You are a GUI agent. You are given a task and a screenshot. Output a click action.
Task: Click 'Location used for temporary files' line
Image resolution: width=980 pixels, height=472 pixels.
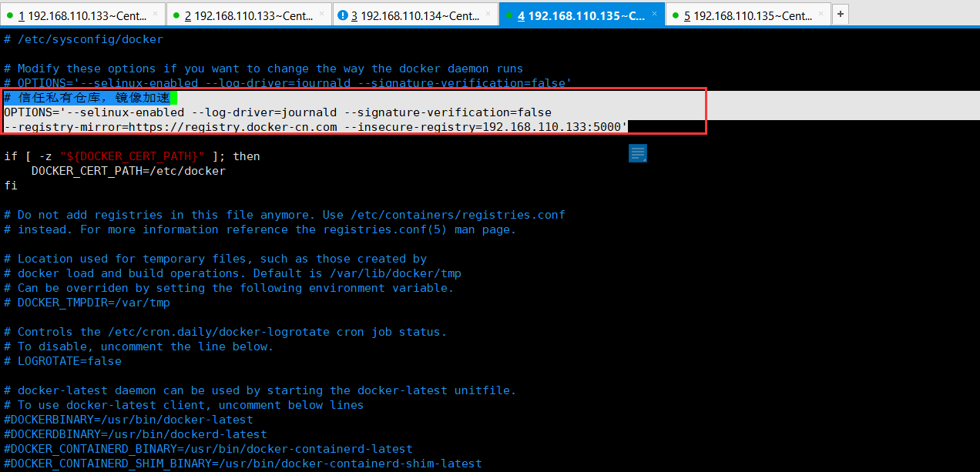pyautogui.click(x=215, y=259)
